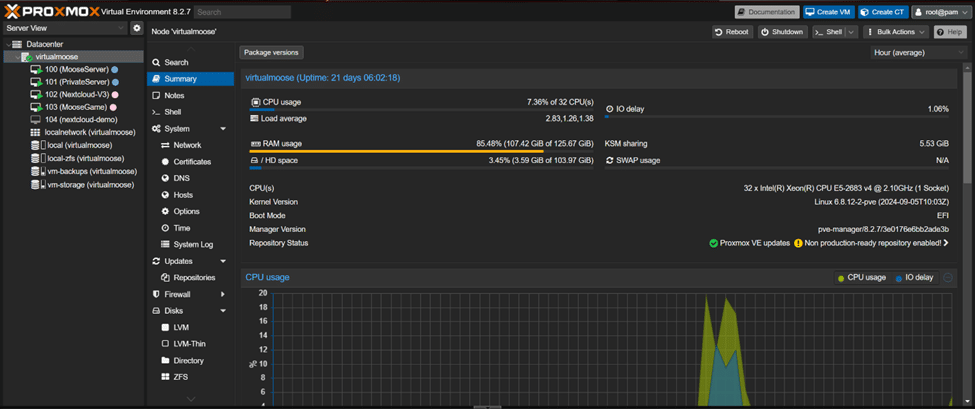
Task: Collapse the System menu section
Action: [x=223, y=129]
